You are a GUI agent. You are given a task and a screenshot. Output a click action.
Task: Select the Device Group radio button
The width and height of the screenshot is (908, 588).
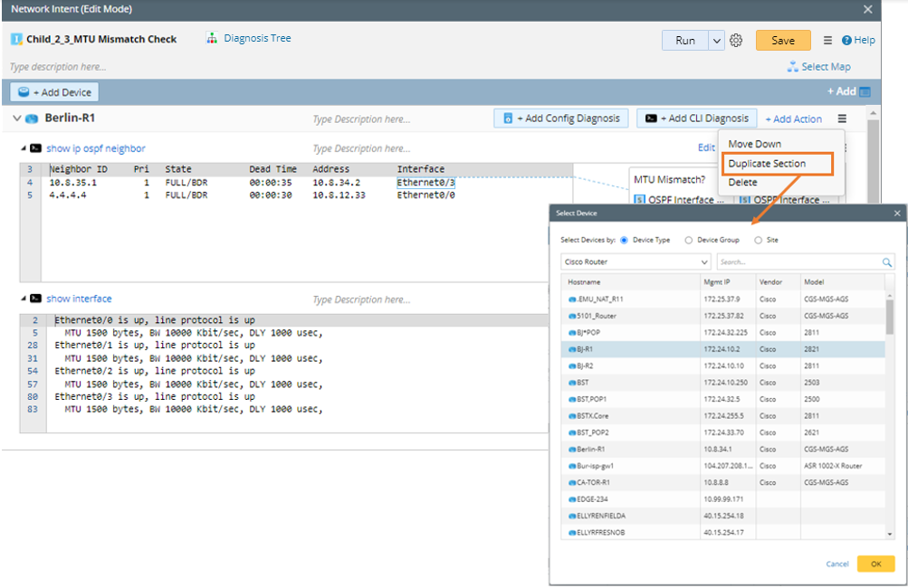click(x=689, y=241)
